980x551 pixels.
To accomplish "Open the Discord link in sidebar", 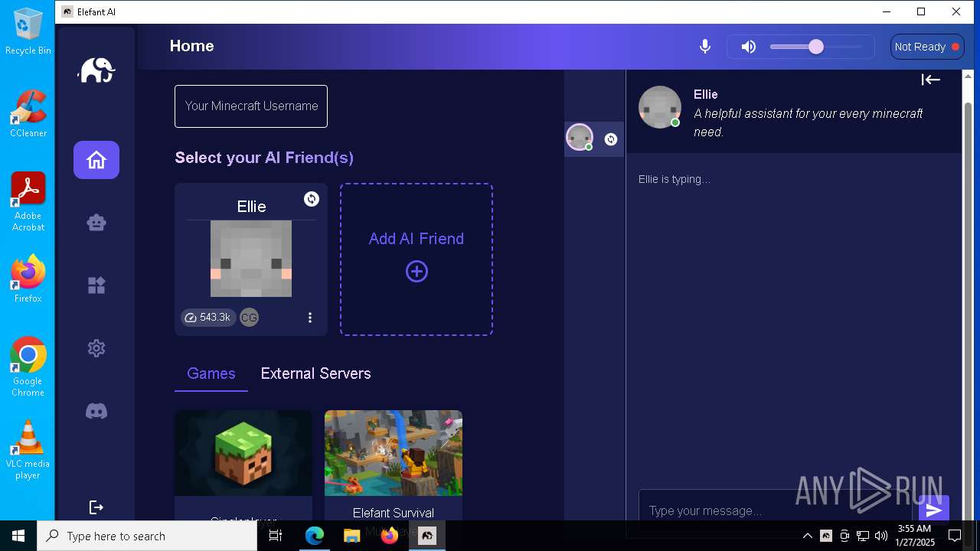I will click(x=96, y=411).
